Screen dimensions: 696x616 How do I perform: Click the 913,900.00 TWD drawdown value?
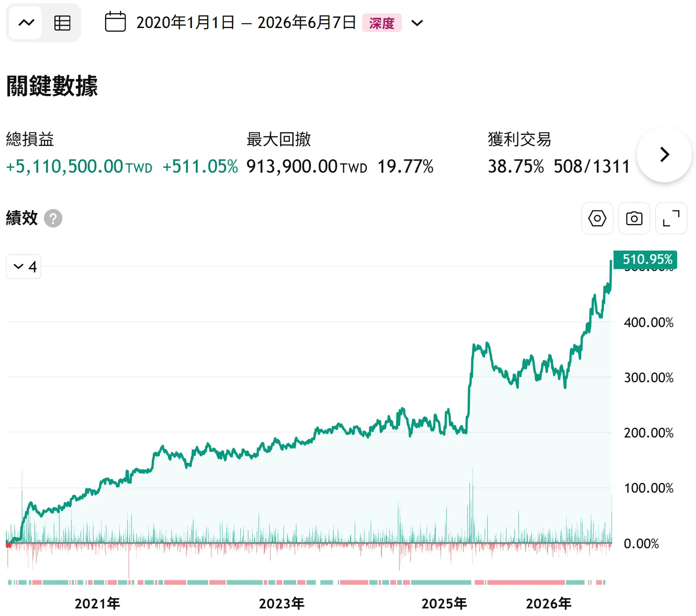pos(307,167)
